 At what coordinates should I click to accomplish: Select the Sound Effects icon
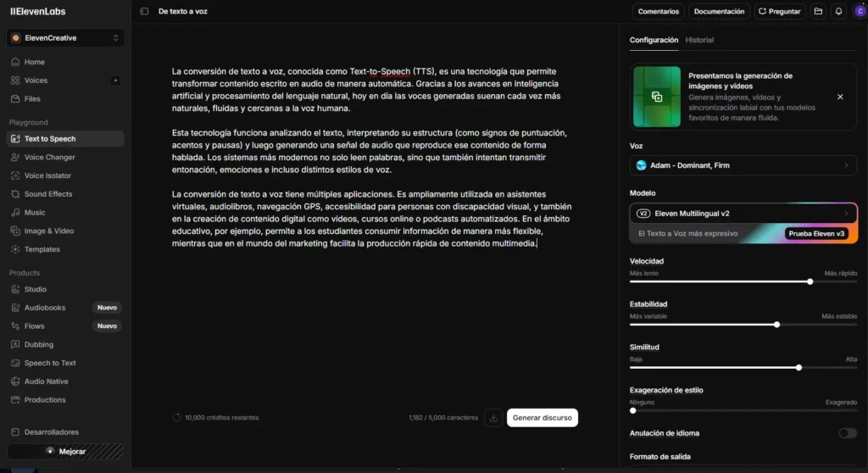point(15,194)
